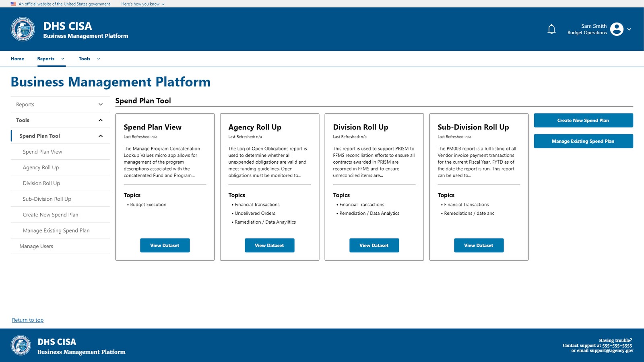Expand "Here's how you know" banner
The width and height of the screenshot is (644, 362).
(x=143, y=4)
